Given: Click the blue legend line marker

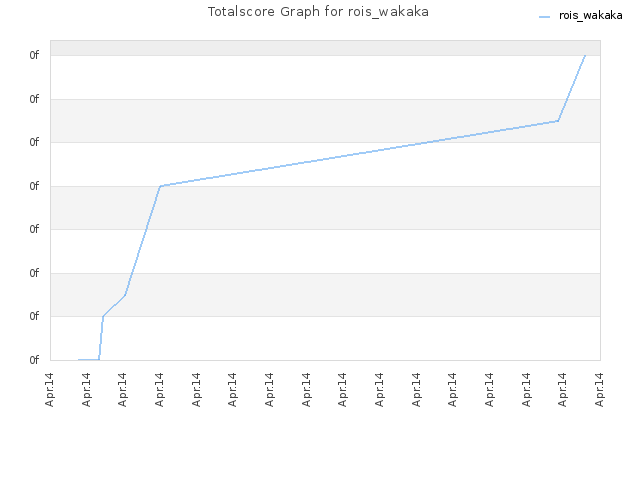Looking at the screenshot, I should [544, 17].
